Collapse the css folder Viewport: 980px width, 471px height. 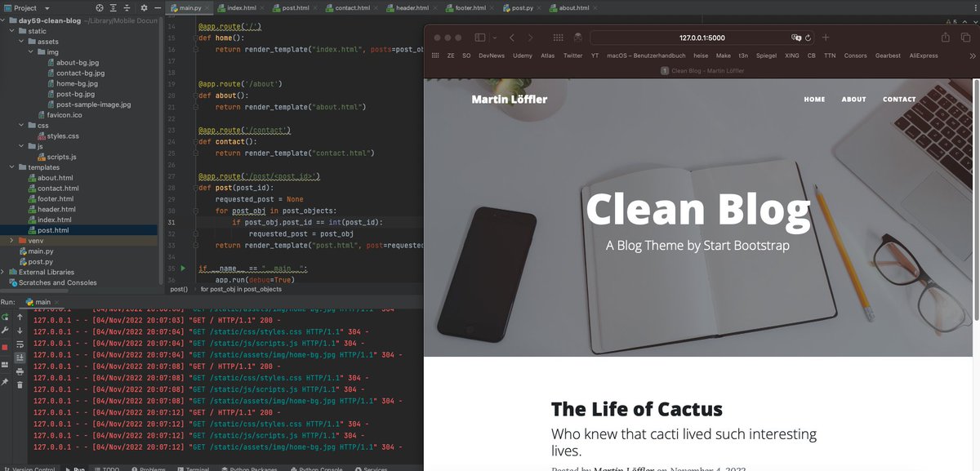coord(23,126)
